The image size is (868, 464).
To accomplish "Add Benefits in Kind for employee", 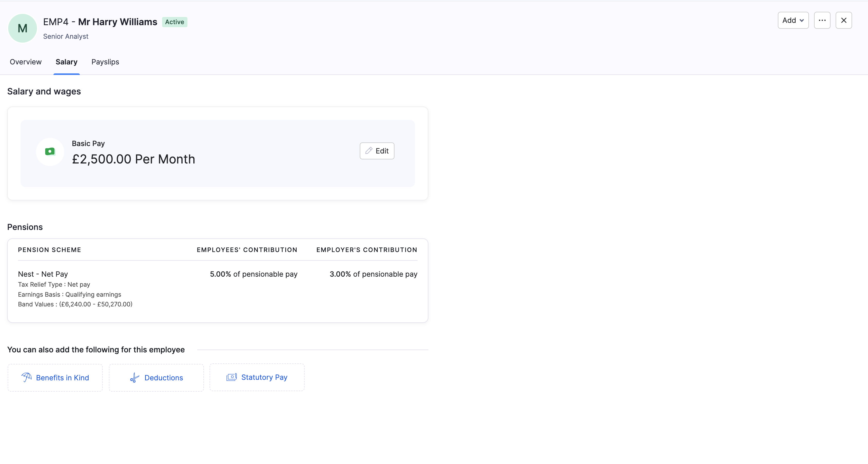I will click(x=55, y=378).
